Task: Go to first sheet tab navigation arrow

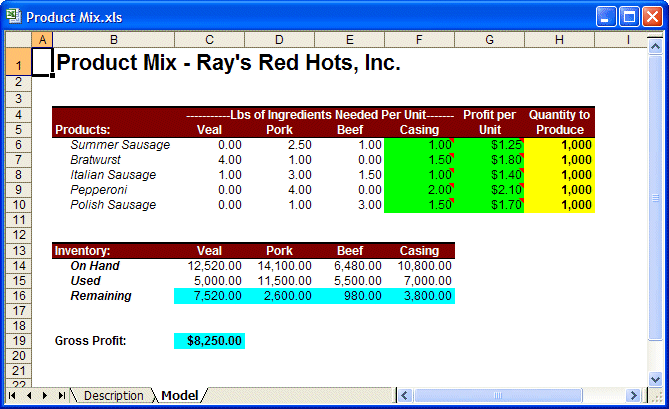Action: pos(12,395)
